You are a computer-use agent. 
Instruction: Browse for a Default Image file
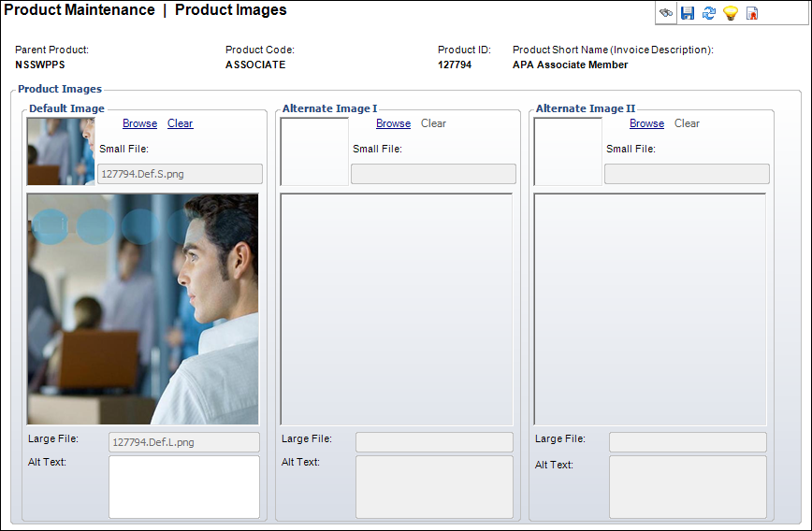(139, 123)
